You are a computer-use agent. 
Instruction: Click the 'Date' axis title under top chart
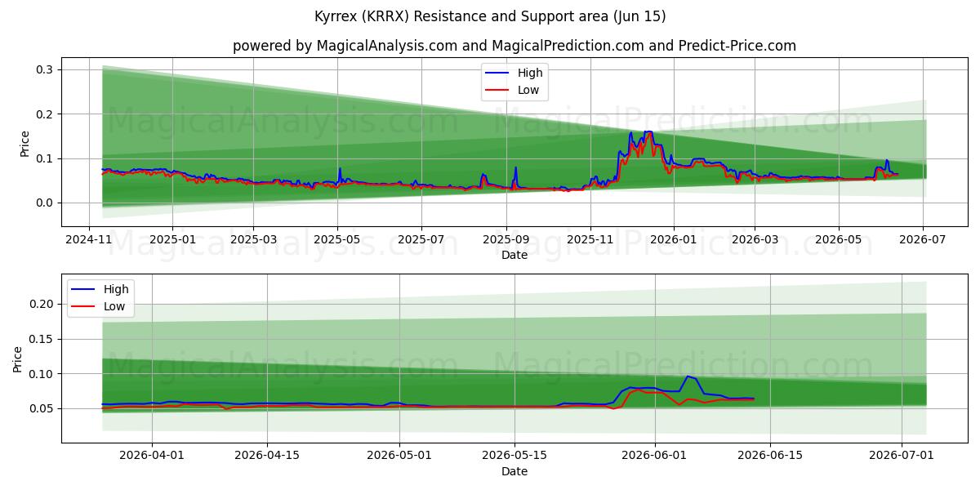[514, 256]
